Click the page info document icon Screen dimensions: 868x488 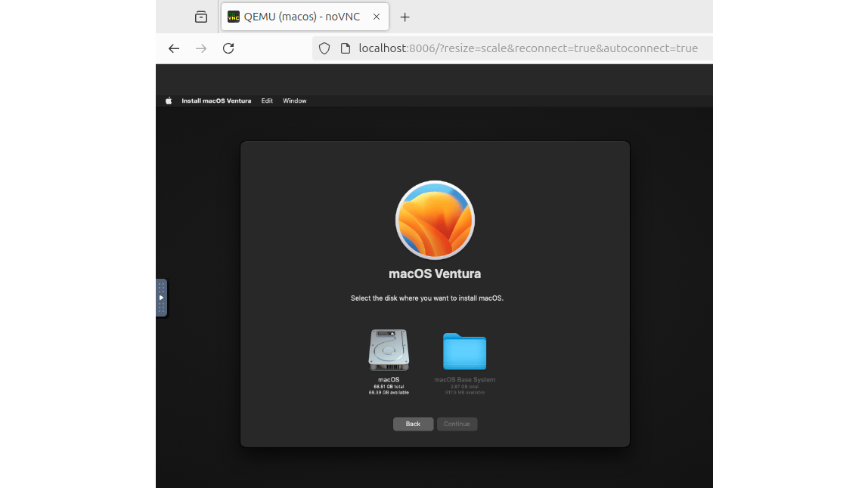click(x=346, y=48)
